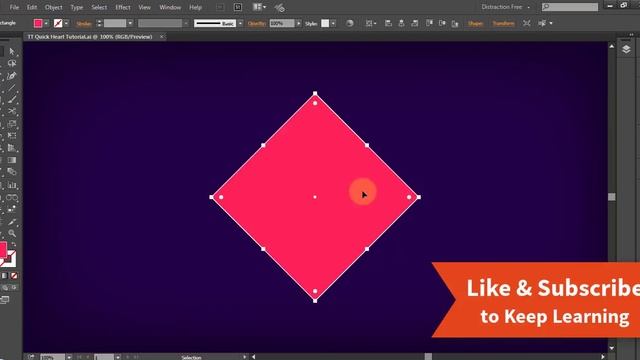This screenshot has width=640, height=360.
Task: Select the Line Segment tool
Action: [x=12, y=88]
